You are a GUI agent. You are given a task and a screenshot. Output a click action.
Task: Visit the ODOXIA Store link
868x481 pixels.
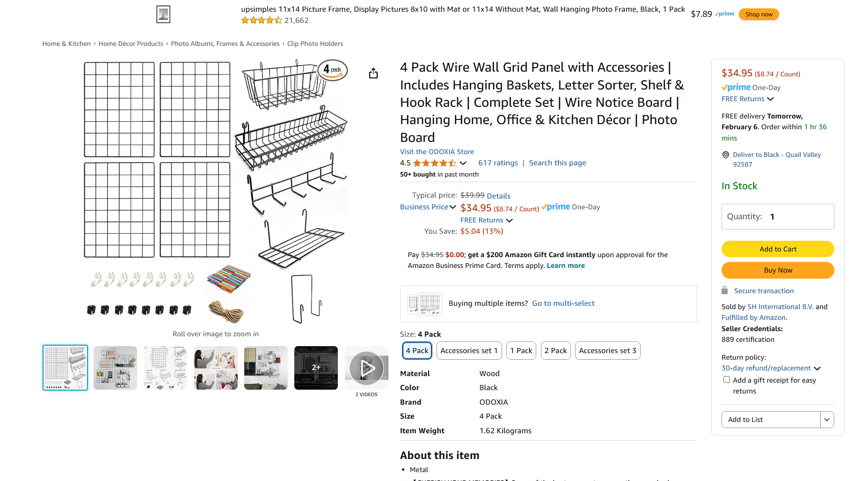click(x=437, y=152)
